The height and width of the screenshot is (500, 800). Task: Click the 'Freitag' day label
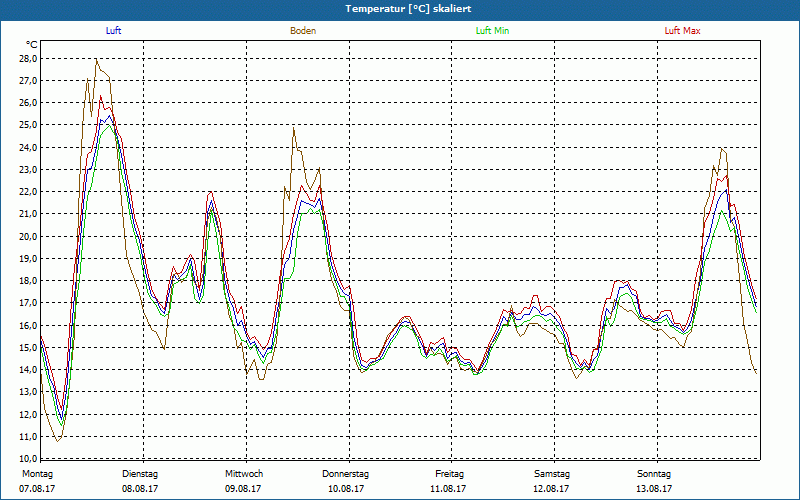point(449,474)
